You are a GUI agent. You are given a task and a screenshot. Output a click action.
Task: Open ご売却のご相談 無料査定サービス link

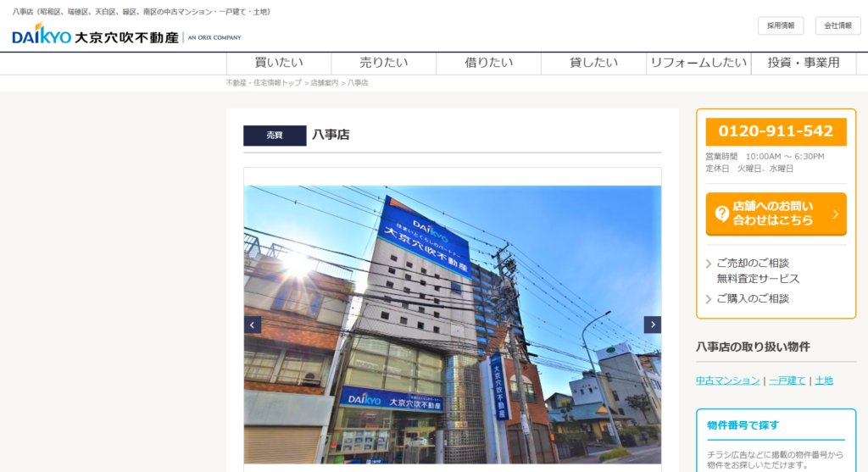[x=758, y=270]
